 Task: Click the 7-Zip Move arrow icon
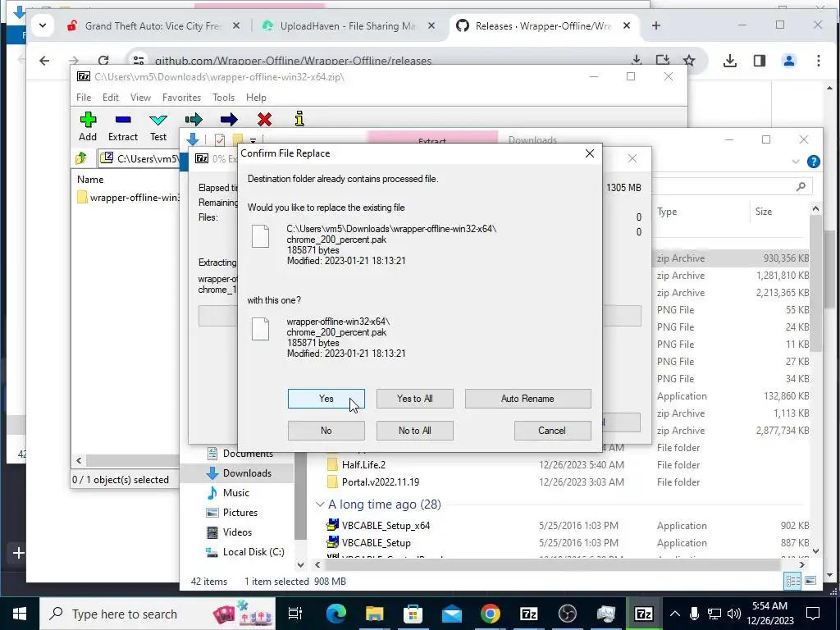pos(229,120)
